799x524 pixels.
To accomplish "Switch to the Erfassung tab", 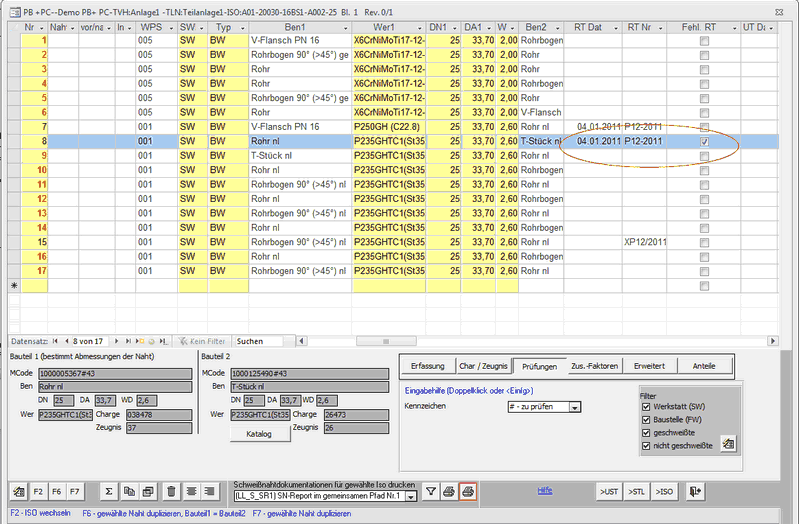I will pyautogui.click(x=427, y=365).
